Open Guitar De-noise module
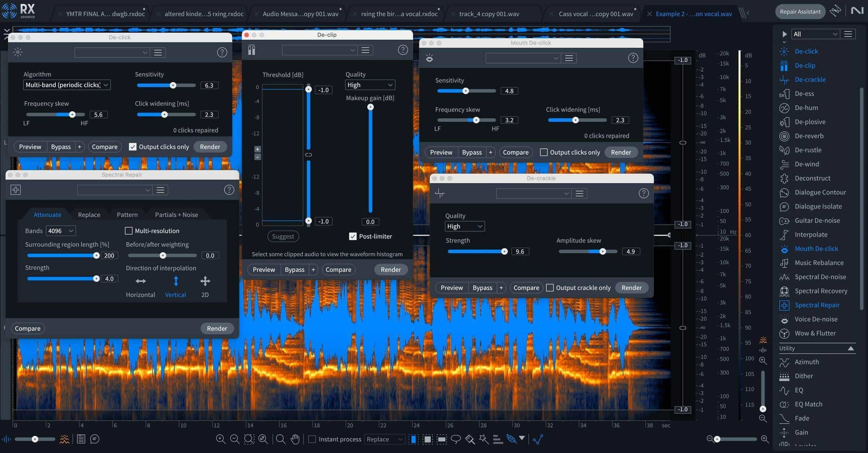Image resolution: width=868 pixels, height=453 pixels. click(817, 221)
